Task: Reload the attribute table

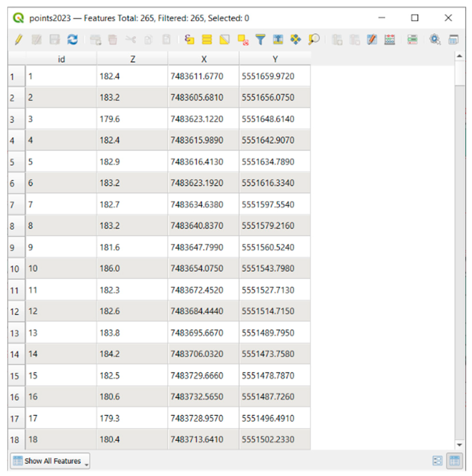Action: (x=72, y=39)
